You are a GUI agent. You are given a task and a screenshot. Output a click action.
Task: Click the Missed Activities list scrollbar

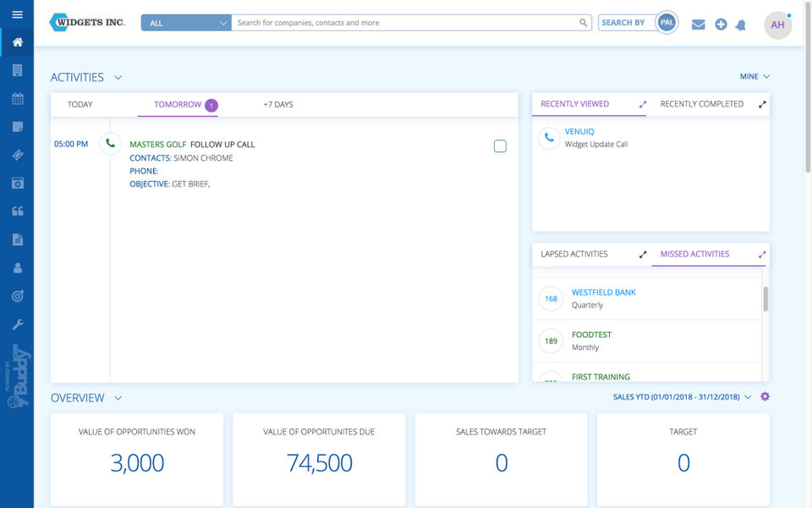point(765,299)
